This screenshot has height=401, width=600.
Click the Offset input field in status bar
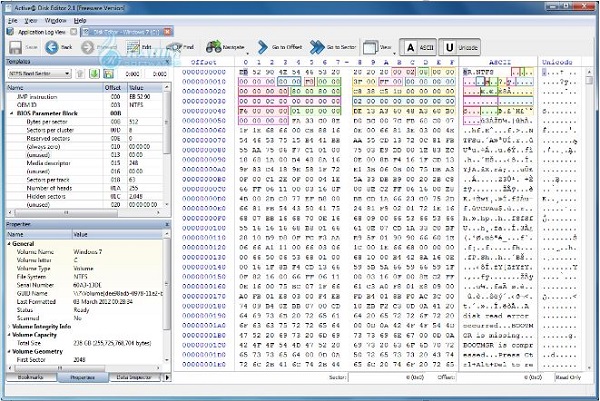(500, 377)
